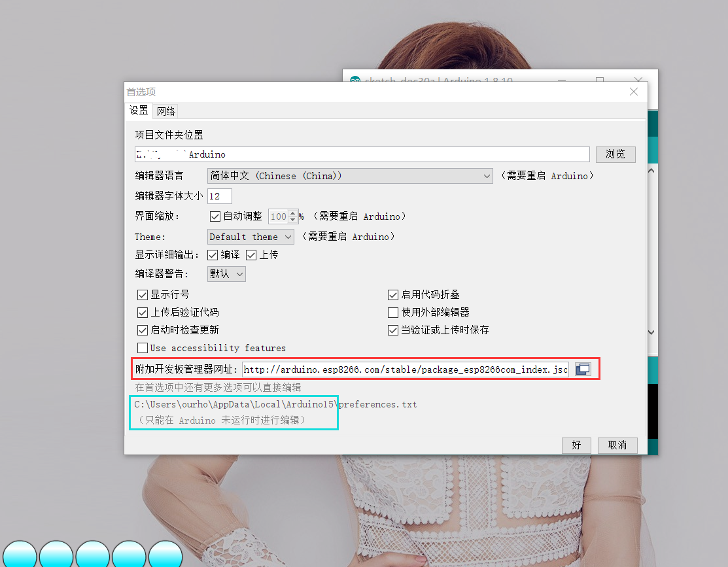Click the scrollbar down arrow of the Arduino window
Screen dimensions: 728x567
(651, 332)
